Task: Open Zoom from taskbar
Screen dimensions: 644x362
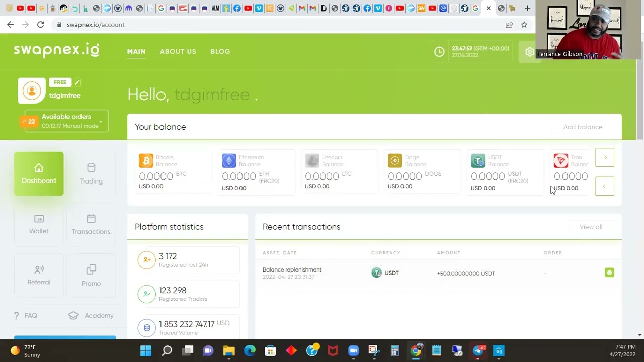Action: coord(353,350)
